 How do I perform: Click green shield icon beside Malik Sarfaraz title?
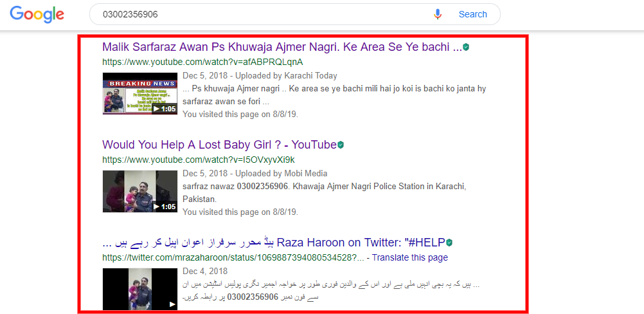(x=466, y=47)
